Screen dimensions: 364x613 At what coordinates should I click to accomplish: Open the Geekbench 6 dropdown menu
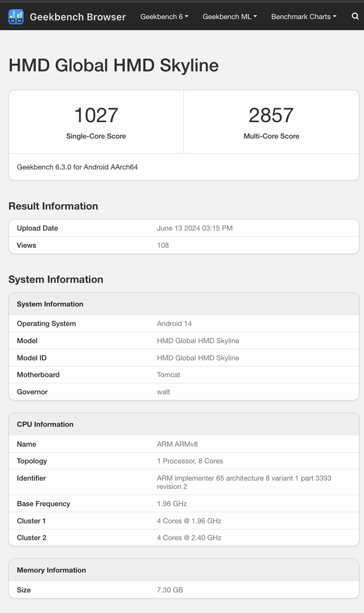pyautogui.click(x=164, y=16)
